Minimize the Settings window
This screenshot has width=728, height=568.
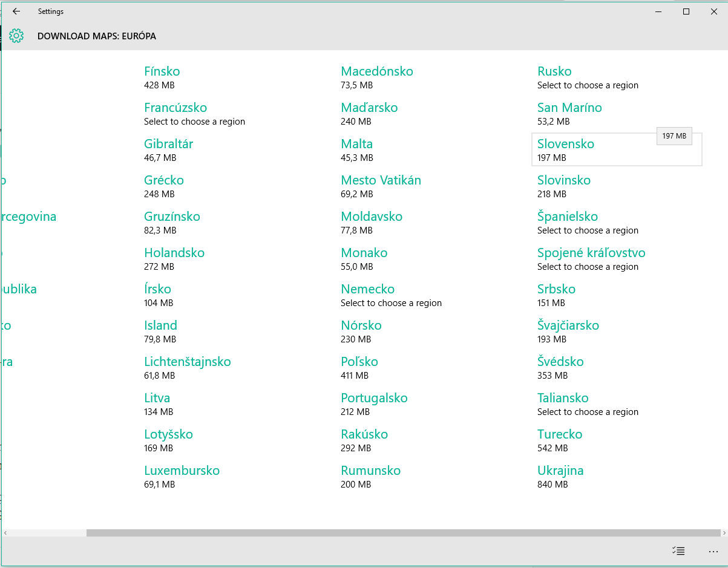[658, 11]
